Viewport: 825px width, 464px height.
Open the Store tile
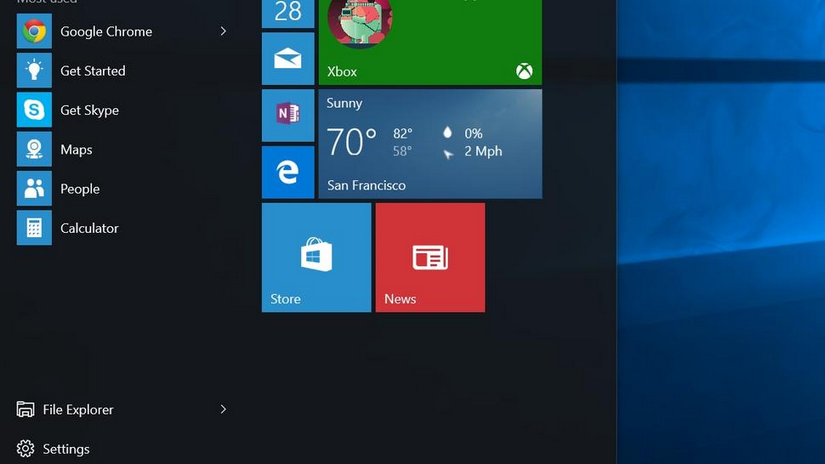point(316,258)
